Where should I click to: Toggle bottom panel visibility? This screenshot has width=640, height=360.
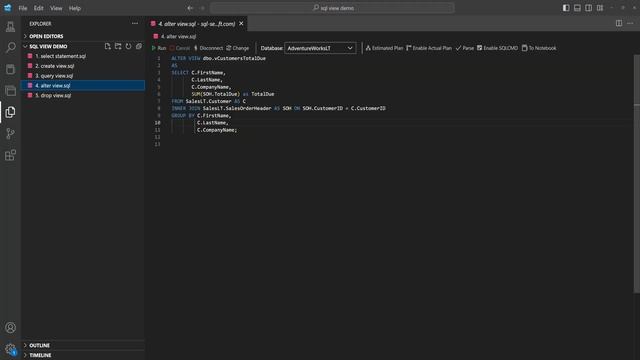click(x=577, y=8)
